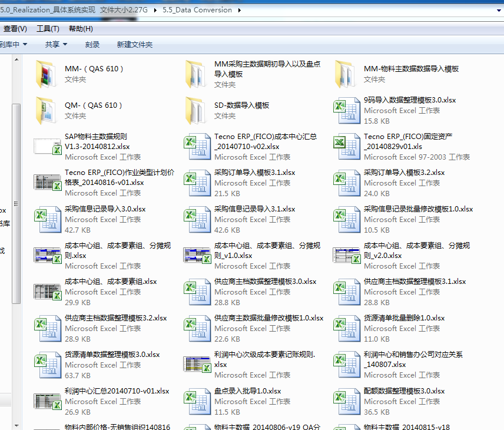This screenshot has height=430, width=504.
Task: Open the 帮助(H) menu
Action: 81,29
